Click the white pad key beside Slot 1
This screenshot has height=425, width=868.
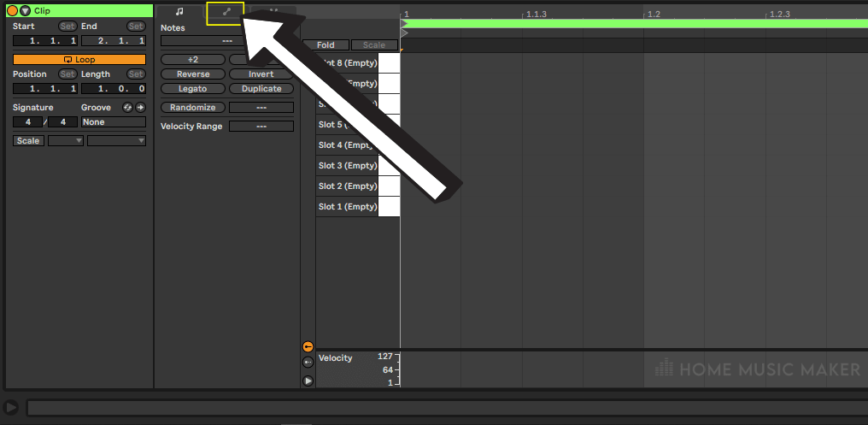coord(390,207)
